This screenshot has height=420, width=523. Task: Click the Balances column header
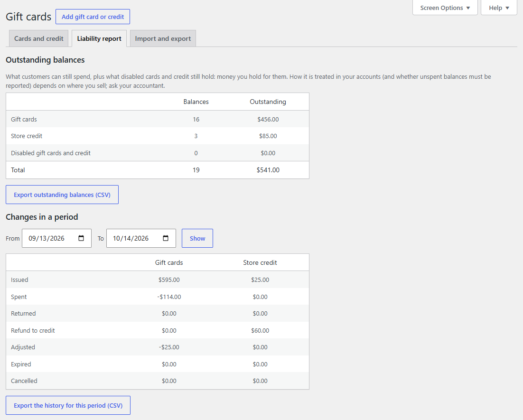(196, 102)
